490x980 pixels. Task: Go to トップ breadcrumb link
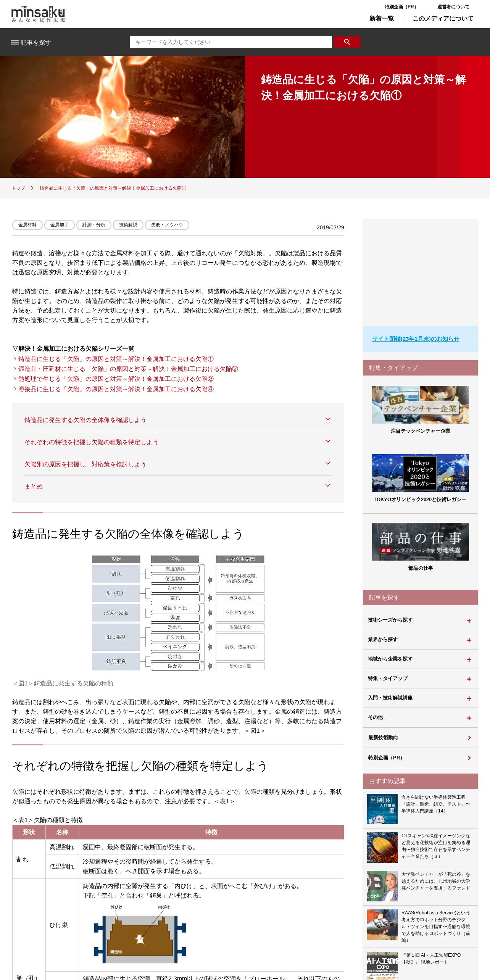(18, 188)
